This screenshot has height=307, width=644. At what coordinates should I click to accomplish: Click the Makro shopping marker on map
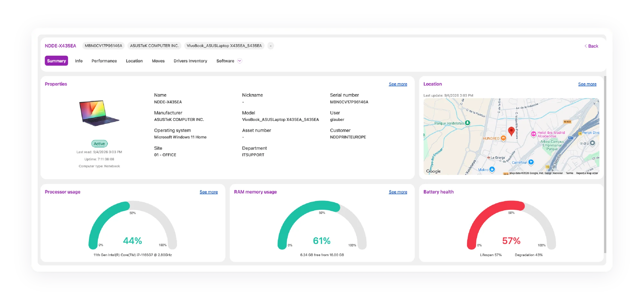pos(492,169)
